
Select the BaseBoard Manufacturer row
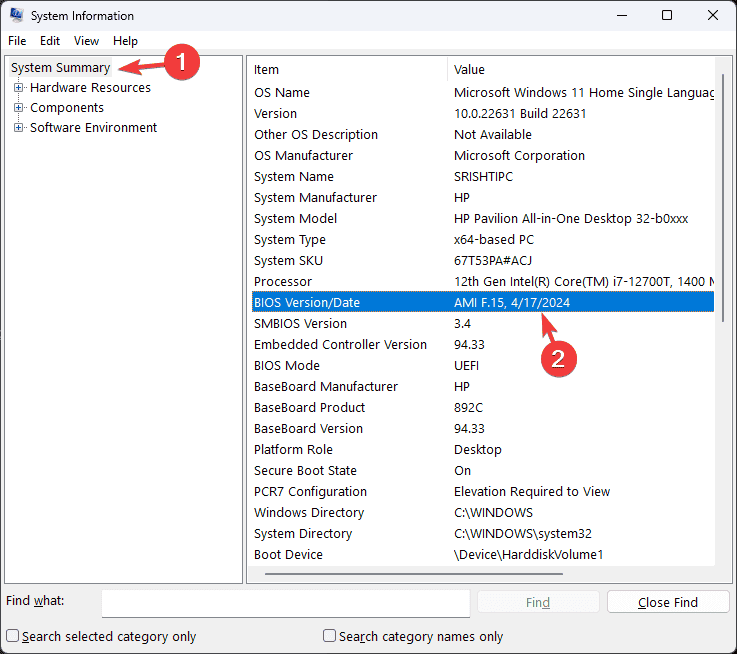[x=483, y=386]
